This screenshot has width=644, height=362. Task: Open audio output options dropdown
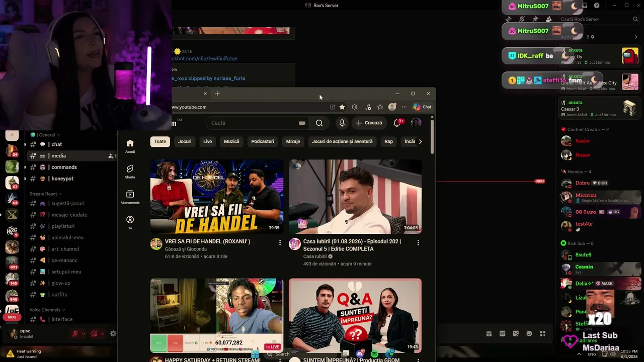pyautogui.click(x=103, y=333)
